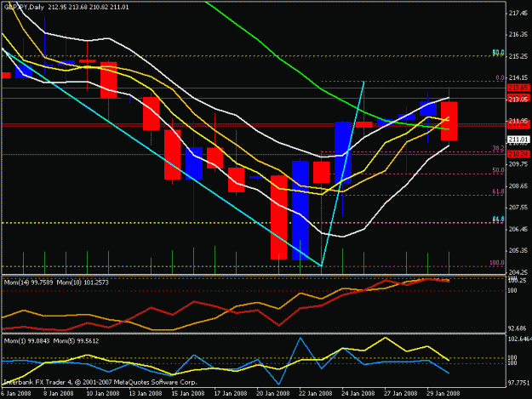This screenshot has width=532, height=399.
Task: Click the 13 Jan 2008 date label
Action: click(x=146, y=393)
